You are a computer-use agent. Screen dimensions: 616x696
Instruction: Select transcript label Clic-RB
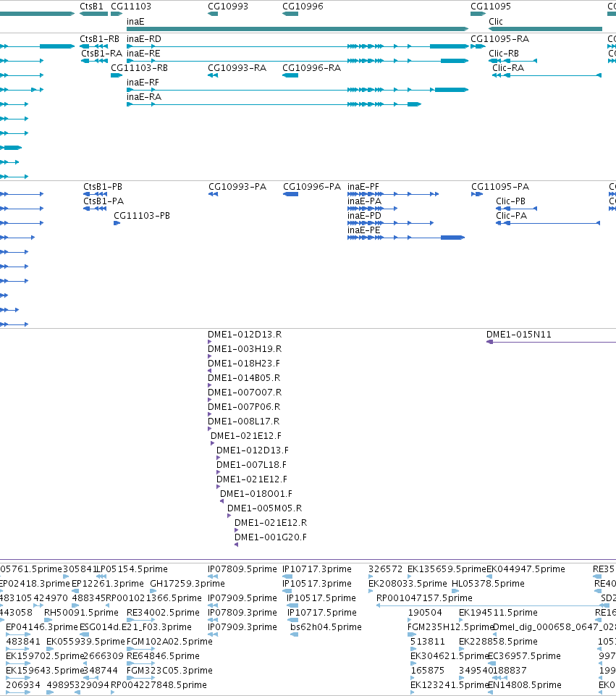tap(504, 54)
